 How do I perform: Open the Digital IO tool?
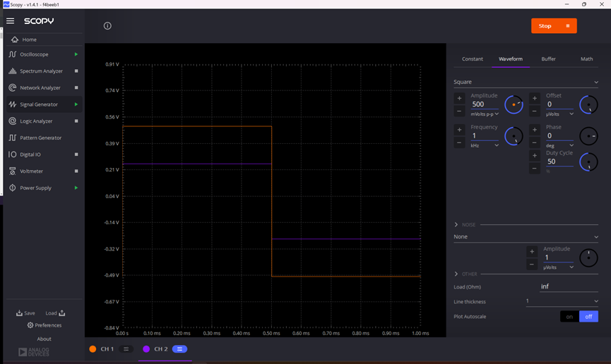[x=30, y=155]
